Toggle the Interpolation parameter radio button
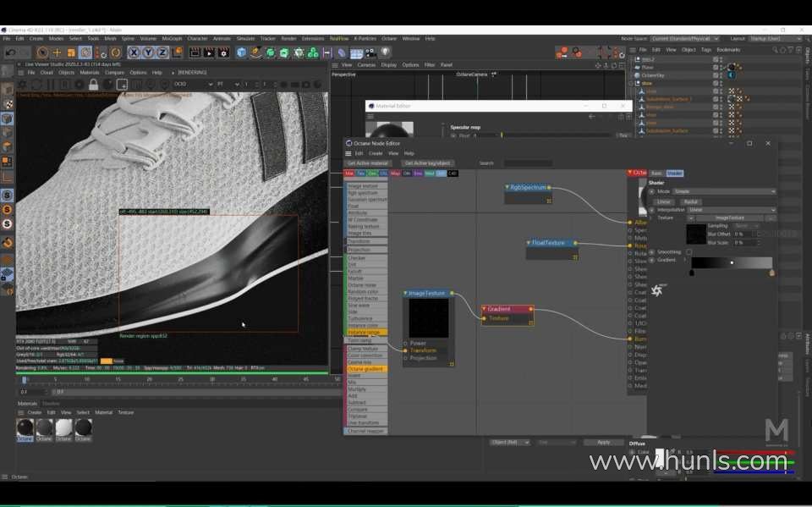Image resolution: width=812 pixels, height=507 pixels. (651, 210)
